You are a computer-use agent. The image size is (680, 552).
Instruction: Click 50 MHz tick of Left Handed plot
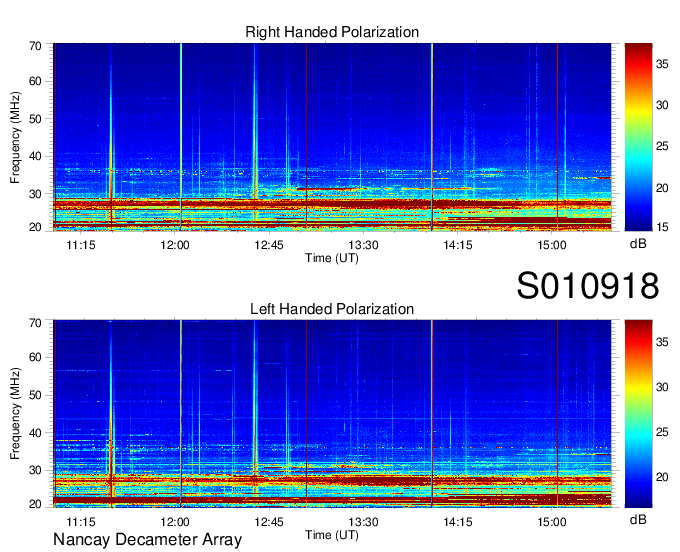[35, 395]
